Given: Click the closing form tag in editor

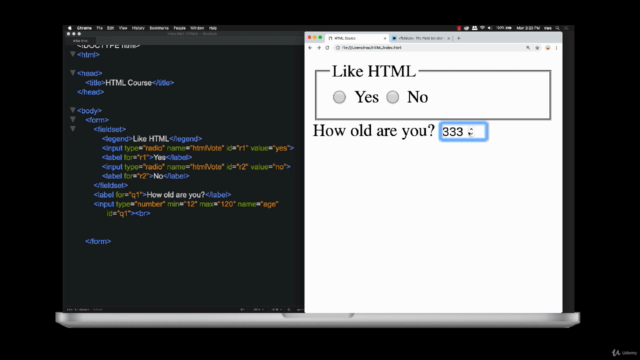Looking at the screenshot, I should (x=98, y=241).
